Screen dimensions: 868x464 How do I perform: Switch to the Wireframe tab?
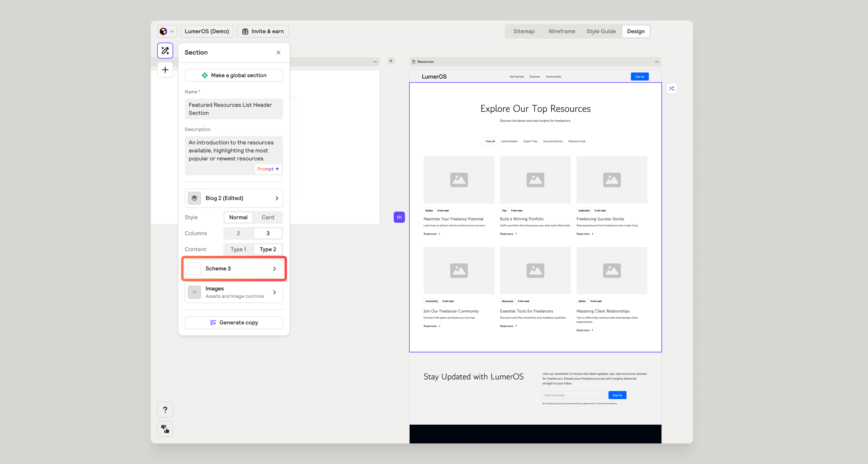click(x=561, y=31)
